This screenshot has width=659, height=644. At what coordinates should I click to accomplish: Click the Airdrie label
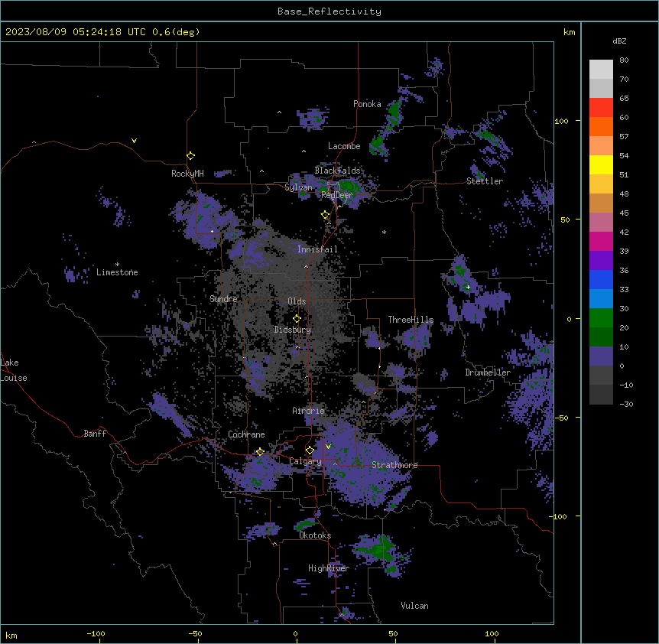(308, 411)
